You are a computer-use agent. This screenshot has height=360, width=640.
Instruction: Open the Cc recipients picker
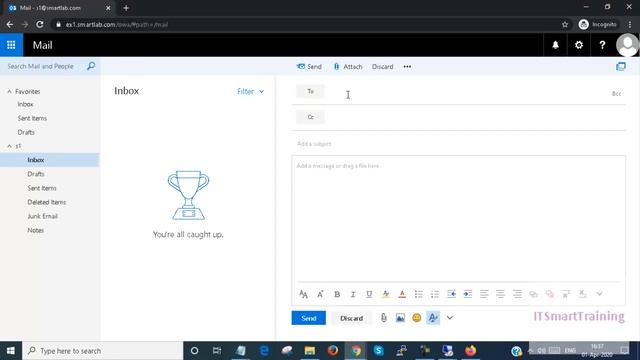pos(310,117)
